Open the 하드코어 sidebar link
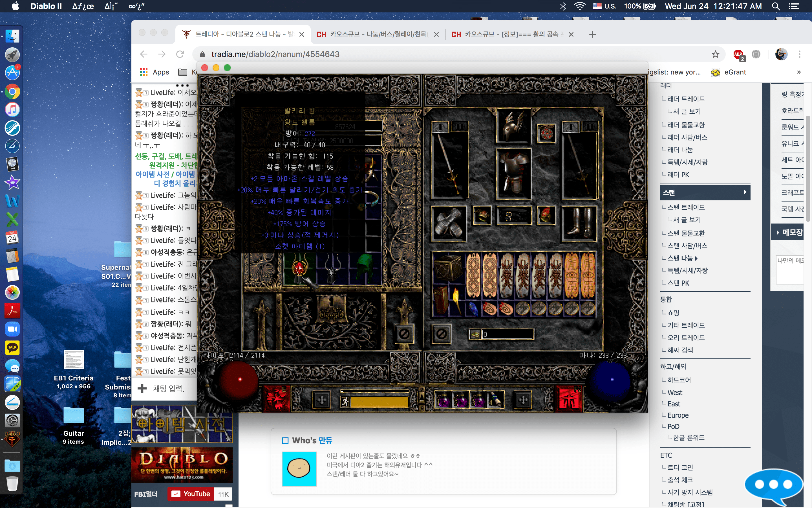This screenshot has height=508, width=812. [679, 380]
